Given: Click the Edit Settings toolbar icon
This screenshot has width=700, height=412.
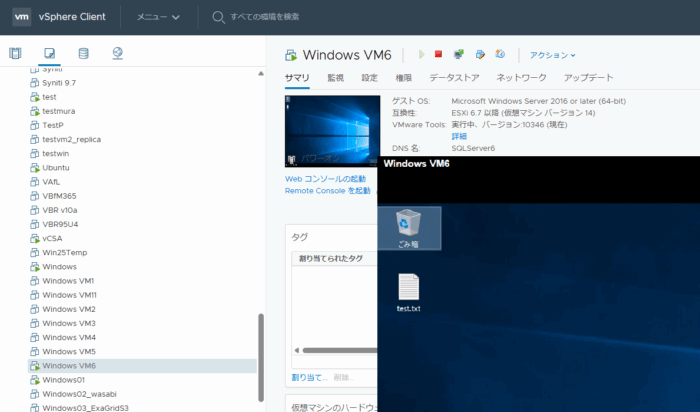Looking at the screenshot, I should [x=480, y=55].
